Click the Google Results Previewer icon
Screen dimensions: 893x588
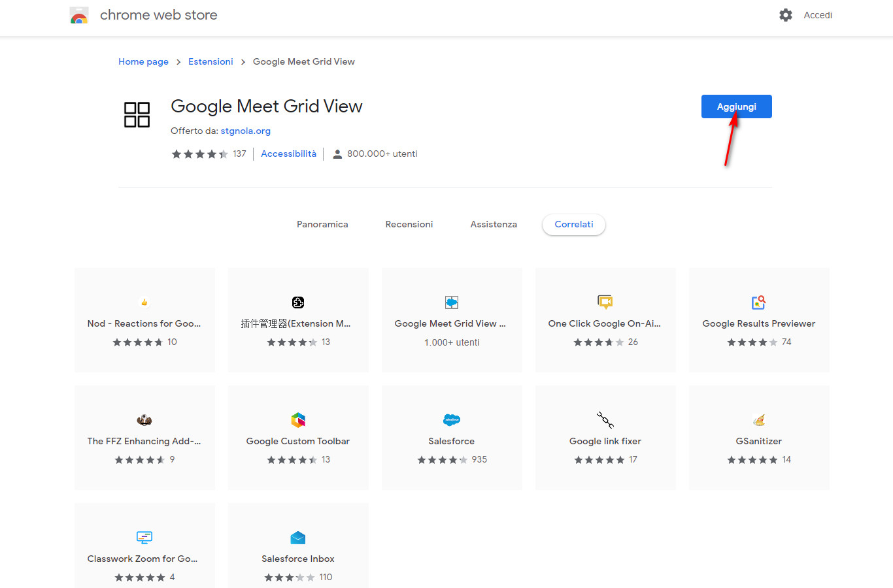tap(758, 302)
